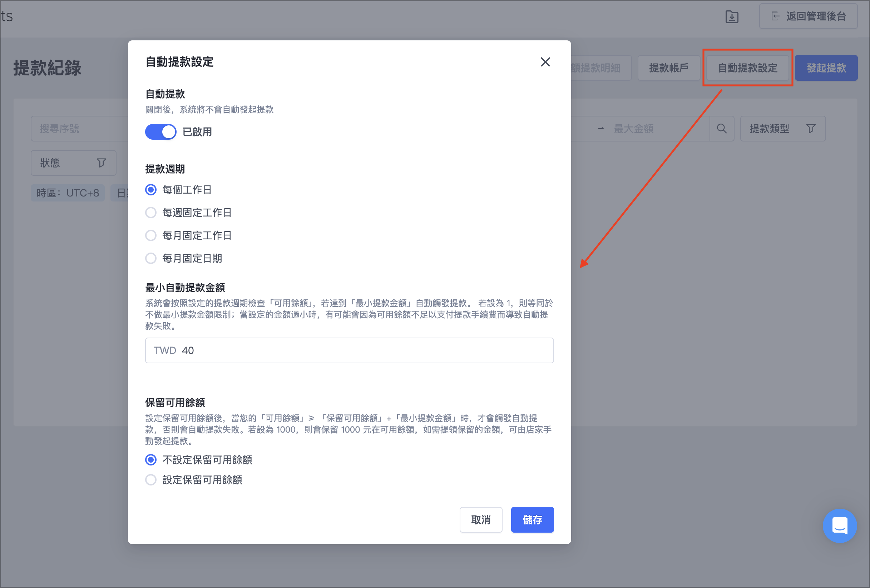Image resolution: width=870 pixels, height=588 pixels.
Task: Click the 取消 button
Action: click(481, 519)
